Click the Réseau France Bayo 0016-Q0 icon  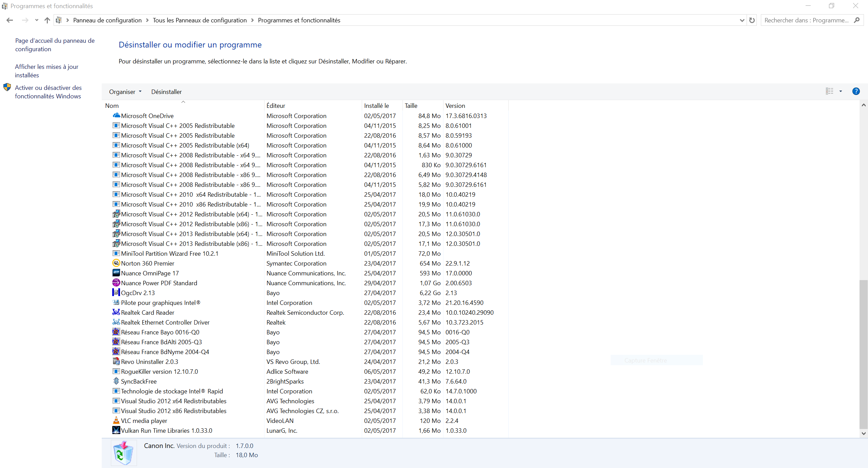pos(116,332)
